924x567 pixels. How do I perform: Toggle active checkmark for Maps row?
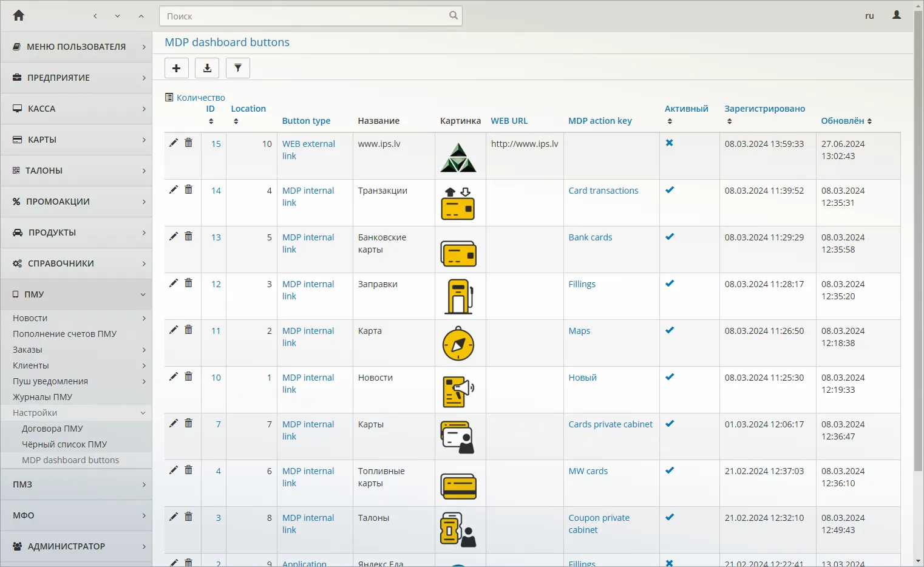pos(670,330)
